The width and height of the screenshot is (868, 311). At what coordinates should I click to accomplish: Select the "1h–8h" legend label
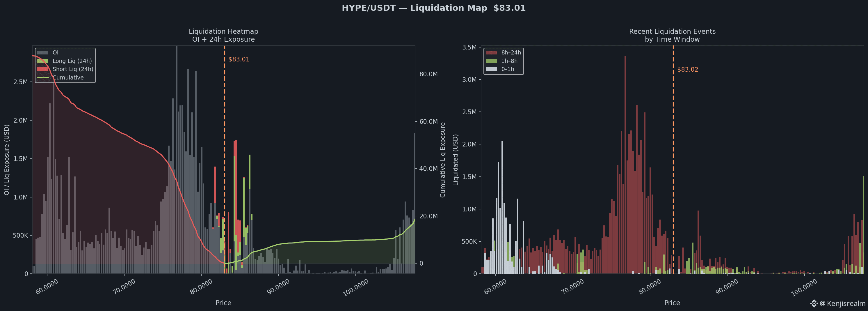tap(509, 61)
